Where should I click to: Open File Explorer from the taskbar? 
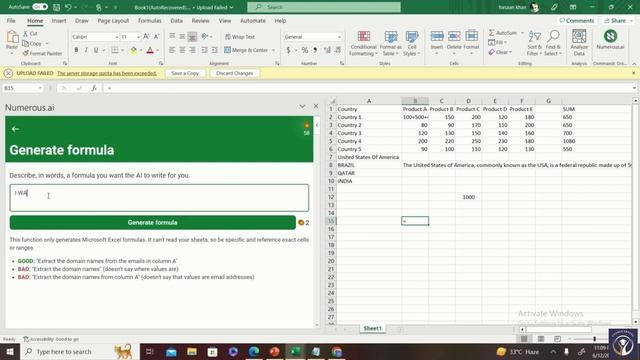192,351
